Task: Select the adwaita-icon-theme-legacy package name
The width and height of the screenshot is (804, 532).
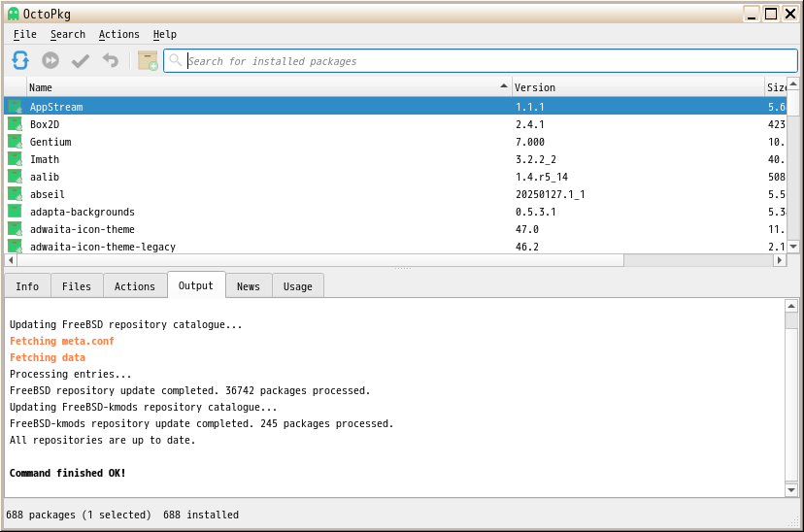Action: [103, 246]
